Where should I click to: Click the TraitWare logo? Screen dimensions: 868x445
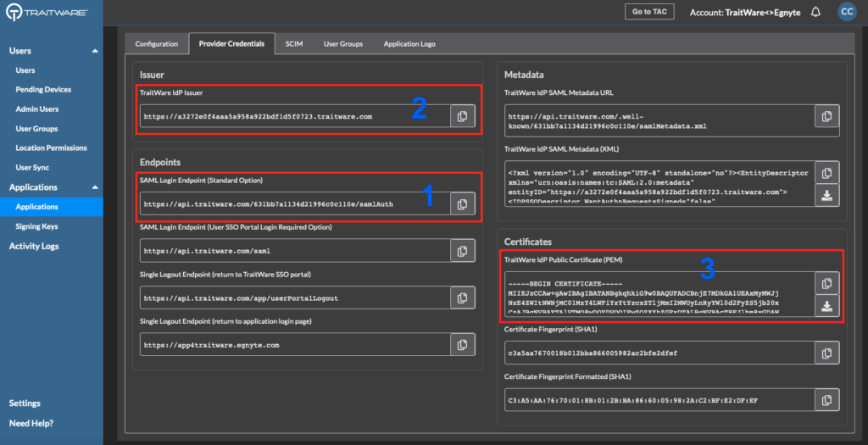coord(47,12)
